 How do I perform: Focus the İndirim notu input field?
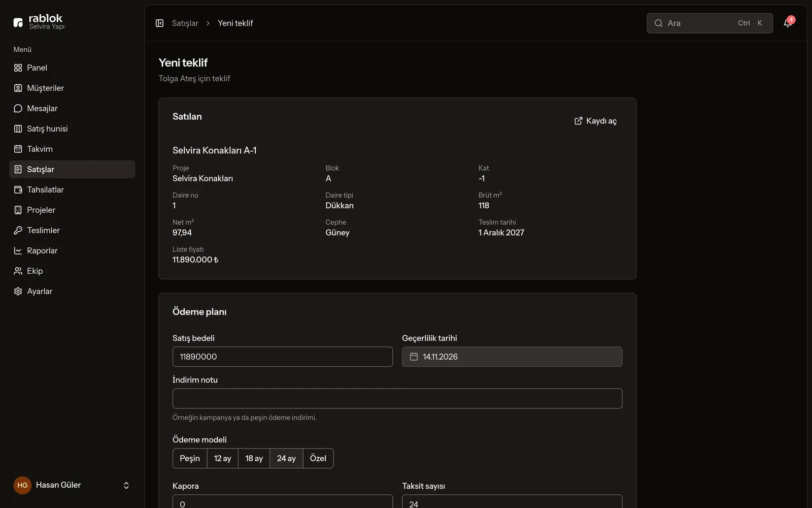coord(397,398)
